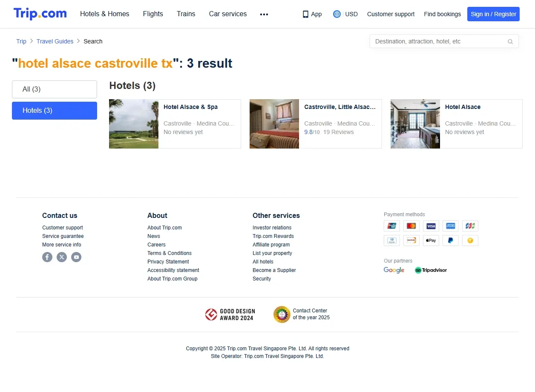Open Terms & Conditions link
535x392 pixels.
click(170, 253)
